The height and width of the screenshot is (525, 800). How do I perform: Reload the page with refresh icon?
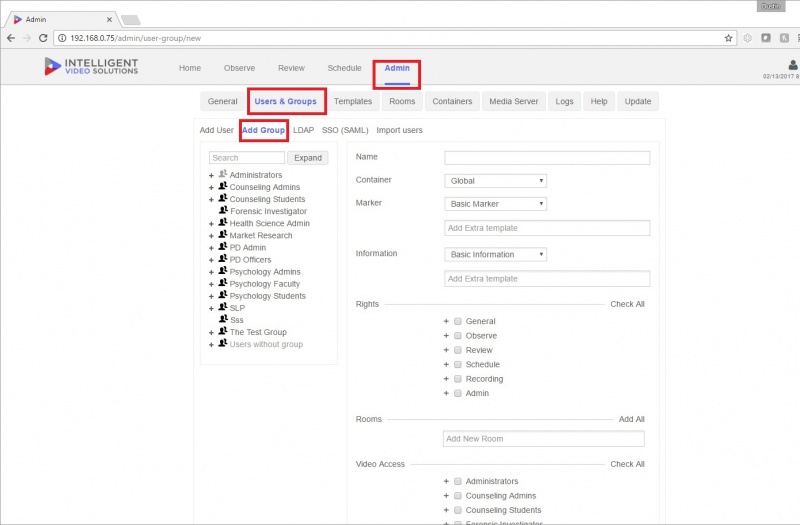43,38
